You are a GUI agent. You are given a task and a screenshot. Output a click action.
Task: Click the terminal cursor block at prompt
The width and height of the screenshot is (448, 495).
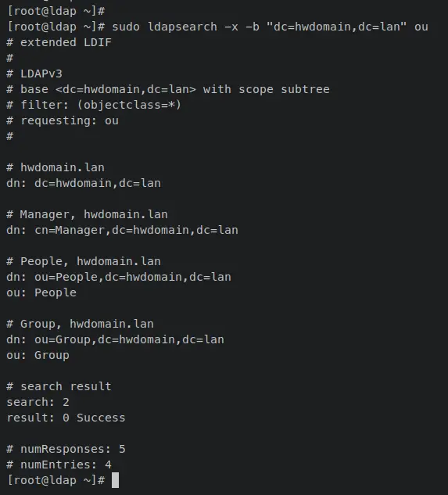115,480
